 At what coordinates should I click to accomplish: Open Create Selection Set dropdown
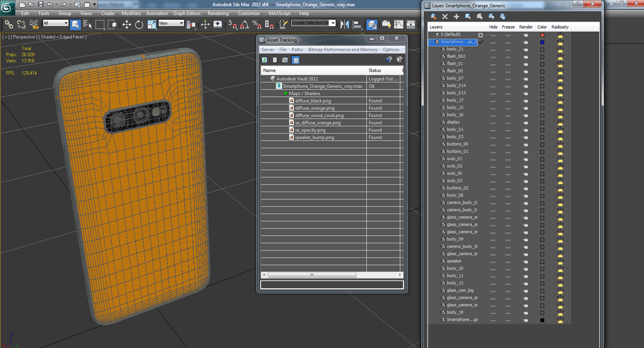coord(313,23)
